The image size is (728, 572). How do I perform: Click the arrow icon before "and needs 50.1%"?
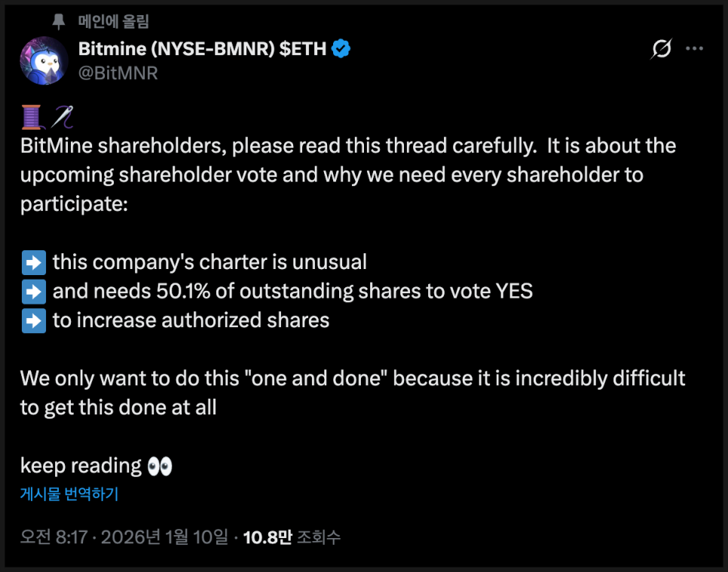point(33,291)
